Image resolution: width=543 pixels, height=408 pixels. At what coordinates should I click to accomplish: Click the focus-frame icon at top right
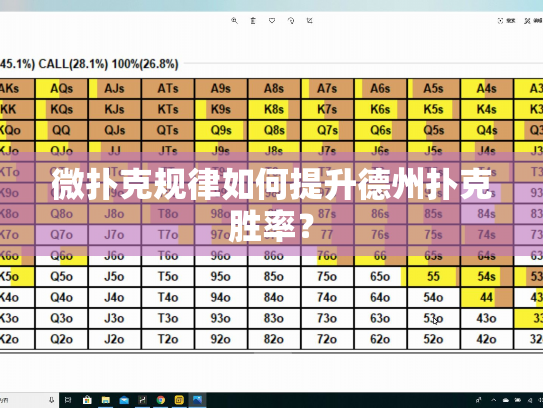(500, 21)
